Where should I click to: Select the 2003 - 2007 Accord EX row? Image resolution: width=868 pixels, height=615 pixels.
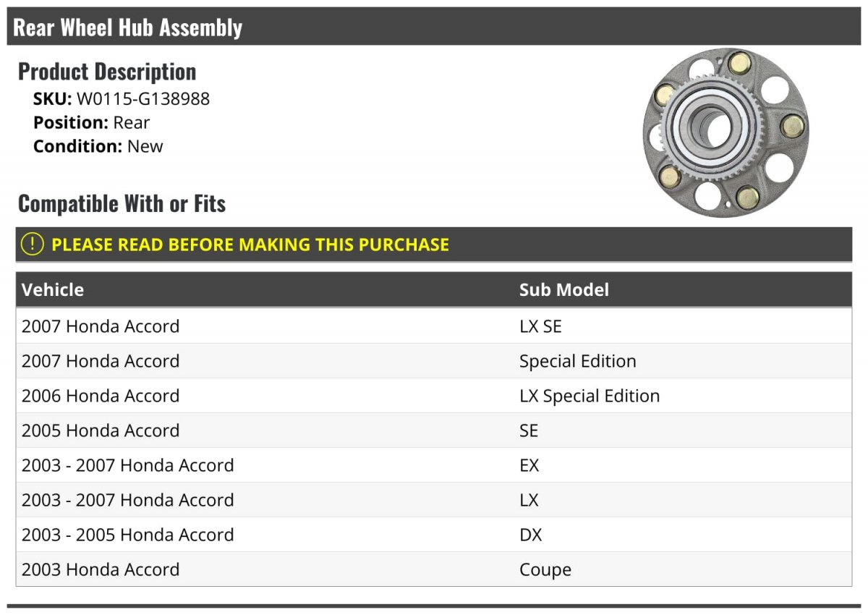434,465
